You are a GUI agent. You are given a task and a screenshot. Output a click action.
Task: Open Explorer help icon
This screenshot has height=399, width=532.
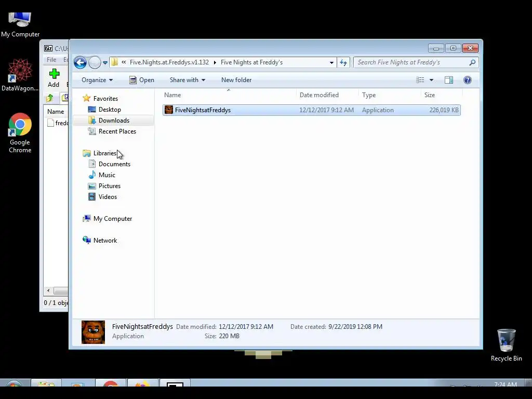(467, 80)
